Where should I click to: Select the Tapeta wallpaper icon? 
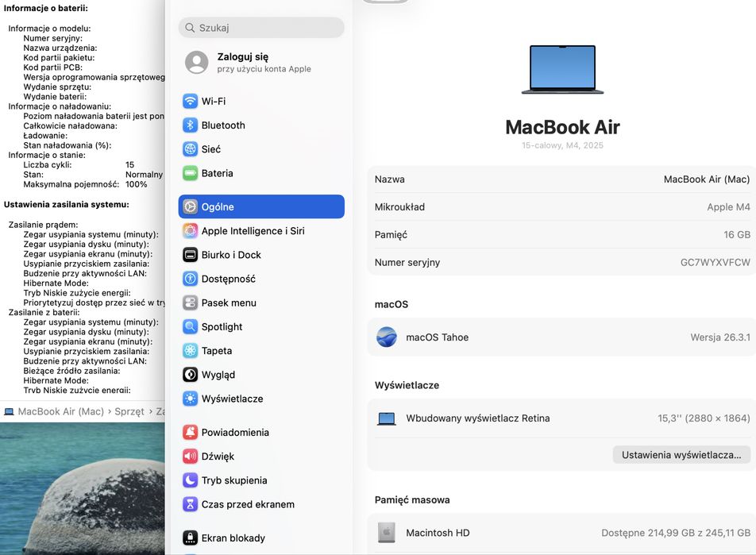point(190,351)
